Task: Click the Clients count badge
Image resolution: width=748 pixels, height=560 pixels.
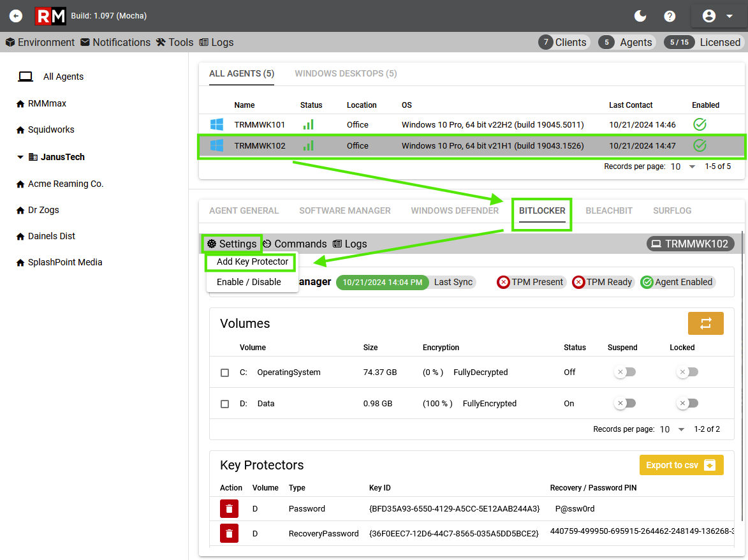Action: pyautogui.click(x=564, y=43)
